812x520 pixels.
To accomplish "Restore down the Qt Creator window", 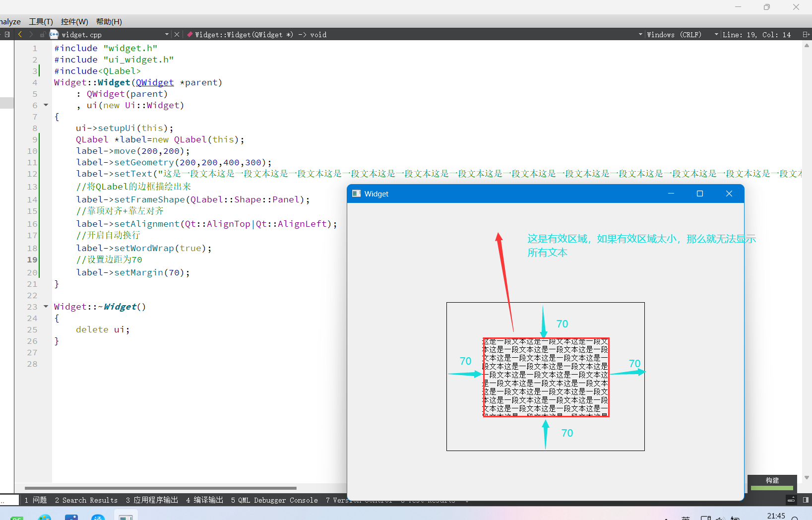I will (x=767, y=7).
